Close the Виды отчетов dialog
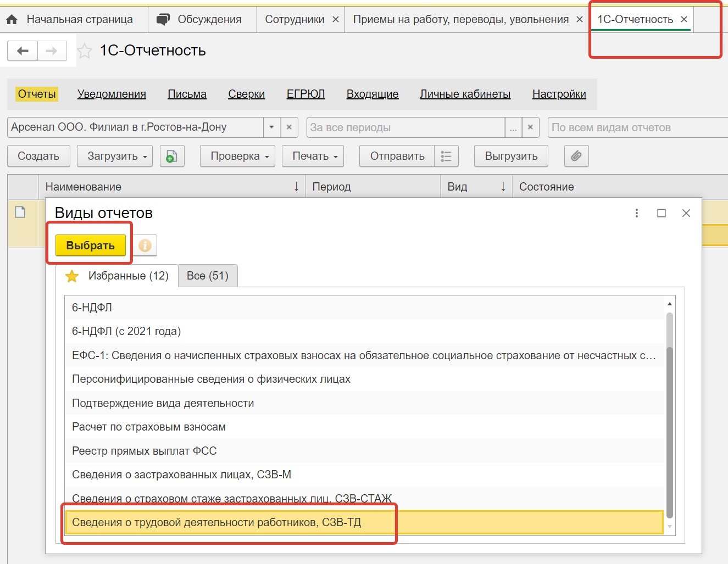Viewport: 728px width, 564px height. point(686,213)
